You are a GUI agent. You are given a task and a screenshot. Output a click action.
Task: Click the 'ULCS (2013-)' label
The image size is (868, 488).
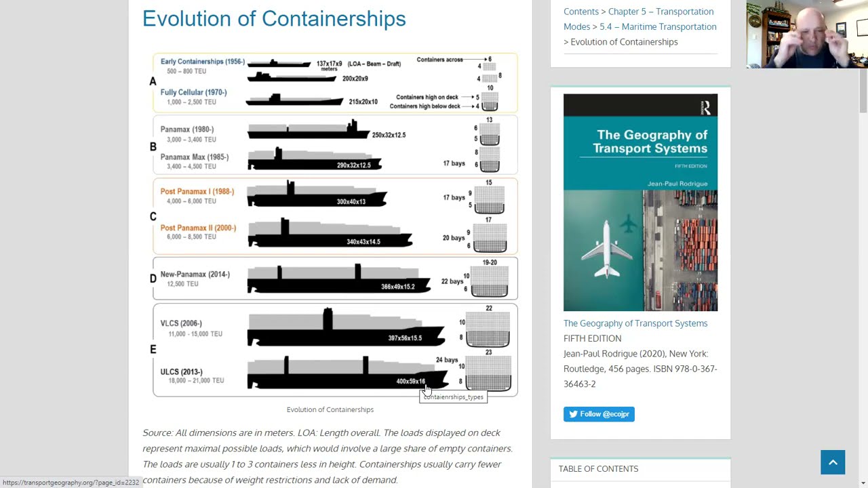pyautogui.click(x=181, y=372)
